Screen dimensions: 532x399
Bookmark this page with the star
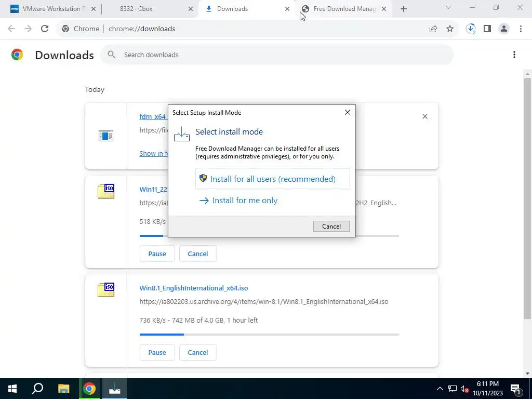(450, 29)
